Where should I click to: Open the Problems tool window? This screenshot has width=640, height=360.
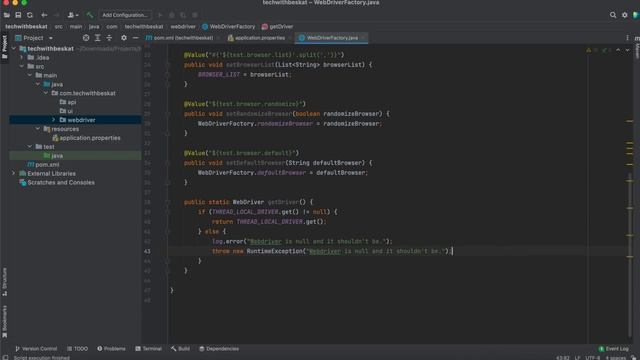pyautogui.click(x=111, y=349)
